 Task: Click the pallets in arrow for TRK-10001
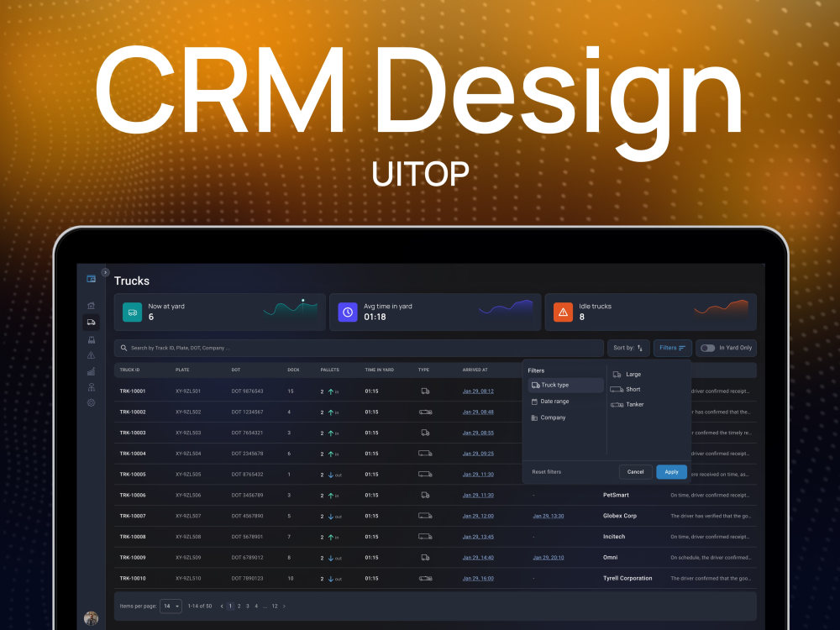pos(331,391)
